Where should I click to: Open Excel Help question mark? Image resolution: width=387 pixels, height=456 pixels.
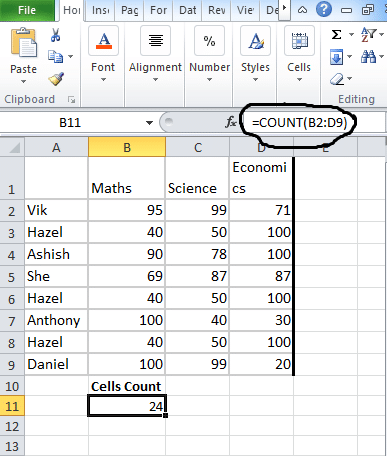click(x=324, y=9)
